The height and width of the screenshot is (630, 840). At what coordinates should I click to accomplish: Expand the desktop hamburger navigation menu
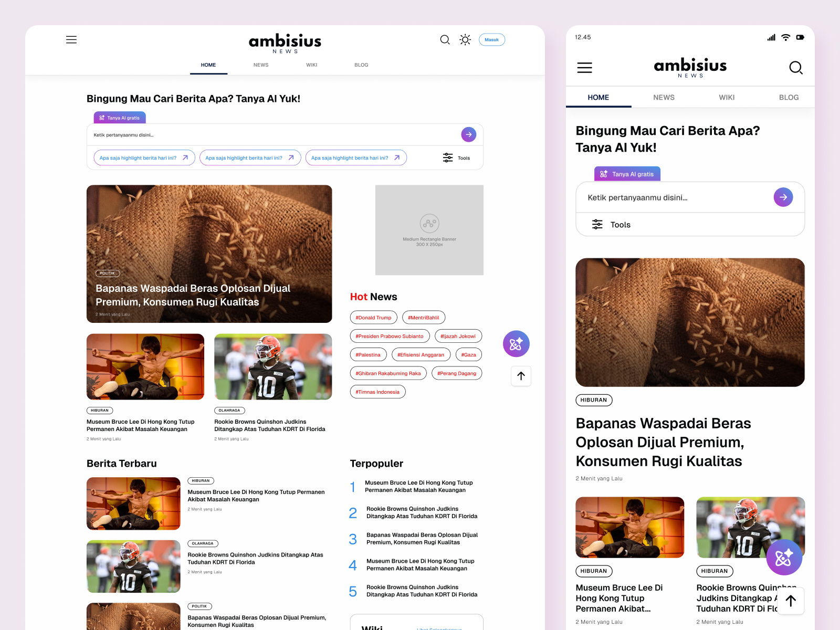71,39
